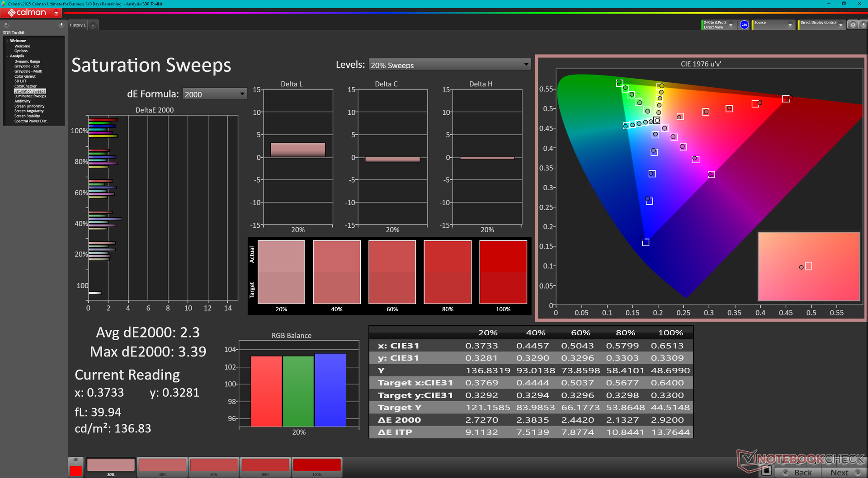868x478 pixels.
Task: Collapse the right panel arrow beside the gear
Action: pyautogui.click(x=863, y=25)
